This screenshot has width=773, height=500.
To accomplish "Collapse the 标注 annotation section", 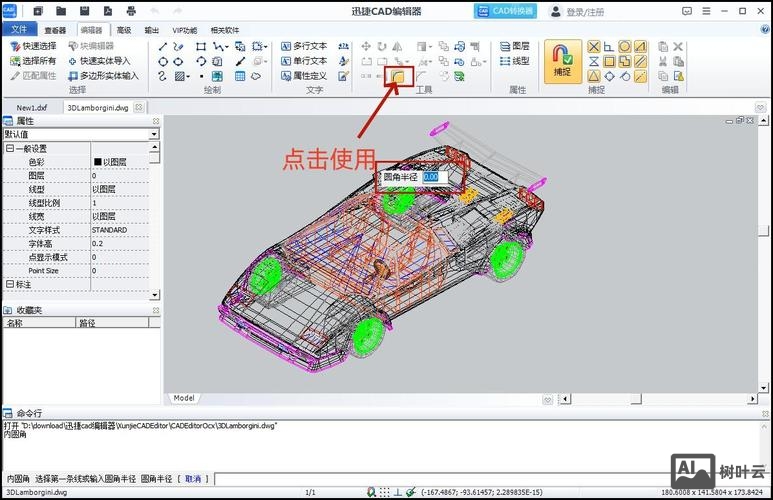I will [x=10, y=285].
